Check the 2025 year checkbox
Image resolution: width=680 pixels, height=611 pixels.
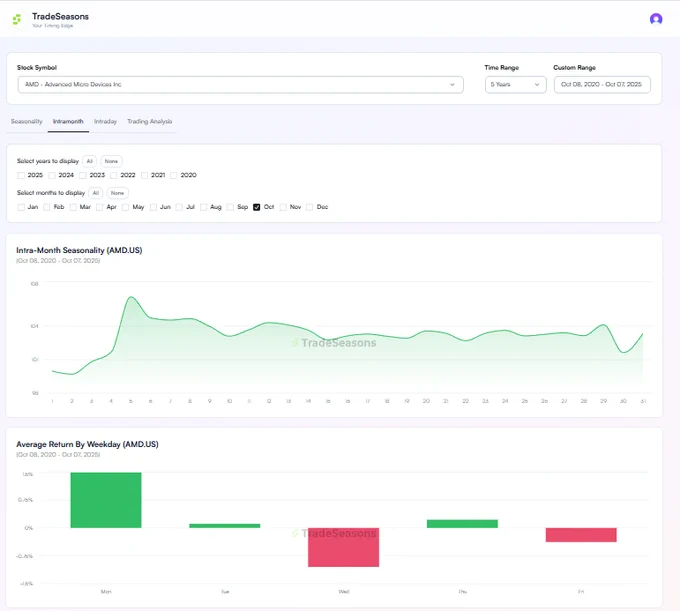click(21, 175)
